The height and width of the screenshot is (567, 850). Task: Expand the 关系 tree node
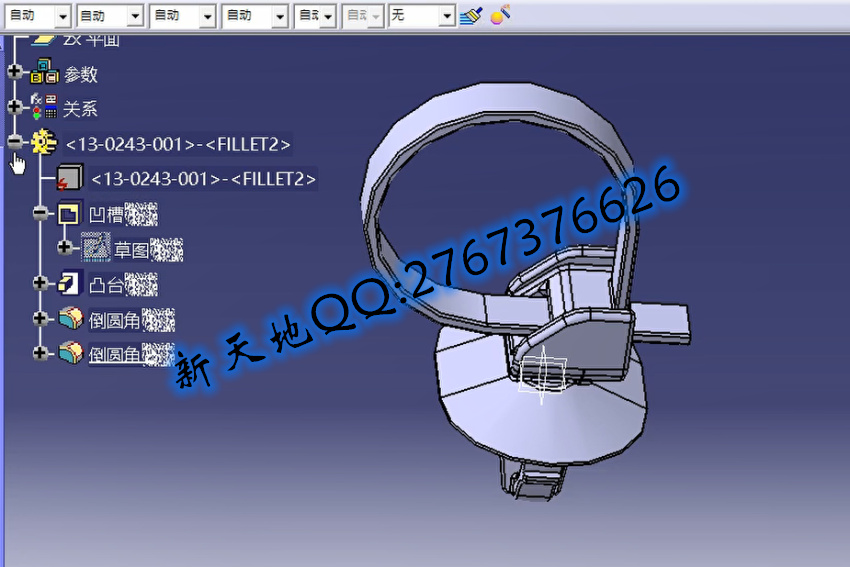click(x=14, y=107)
